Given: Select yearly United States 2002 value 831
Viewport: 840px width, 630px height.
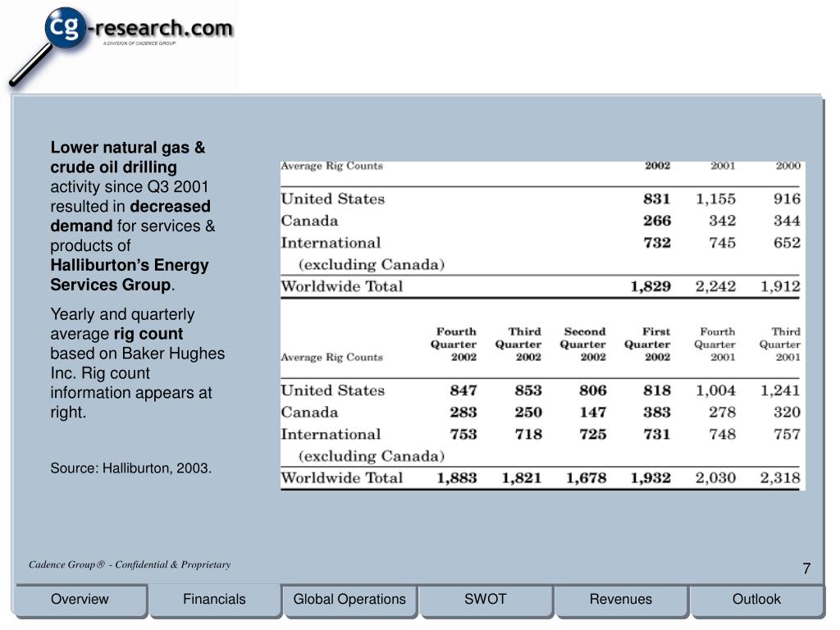Looking at the screenshot, I should point(657,199).
